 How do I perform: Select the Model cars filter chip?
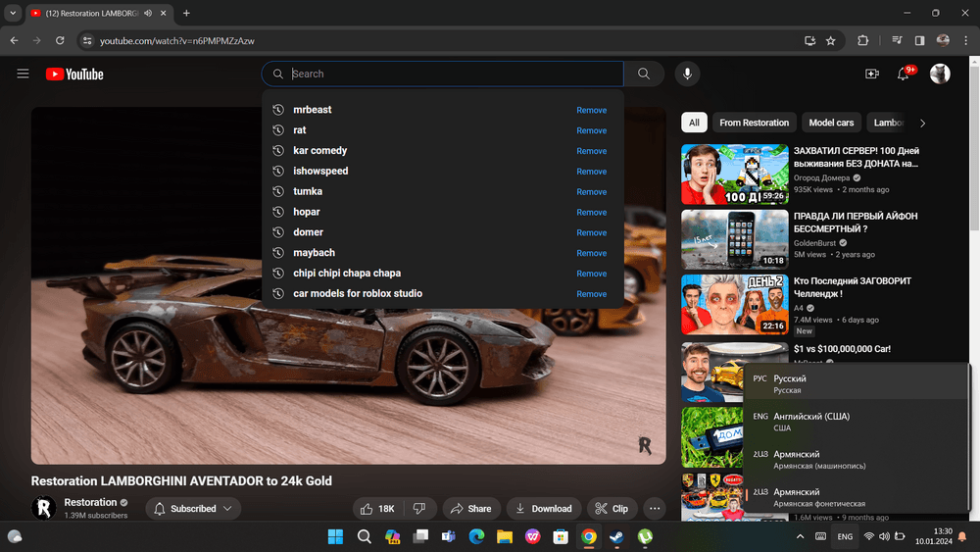click(x=831, y=123)
